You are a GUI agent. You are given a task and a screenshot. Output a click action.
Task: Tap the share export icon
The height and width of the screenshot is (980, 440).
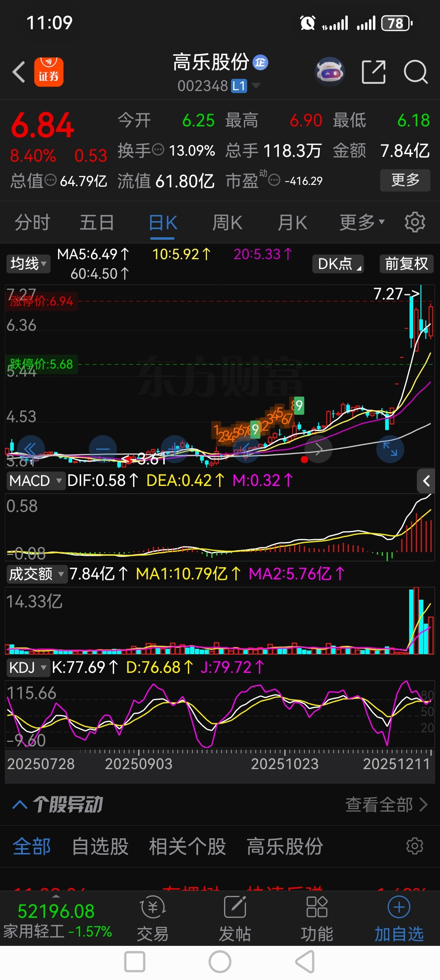point(373,72)
